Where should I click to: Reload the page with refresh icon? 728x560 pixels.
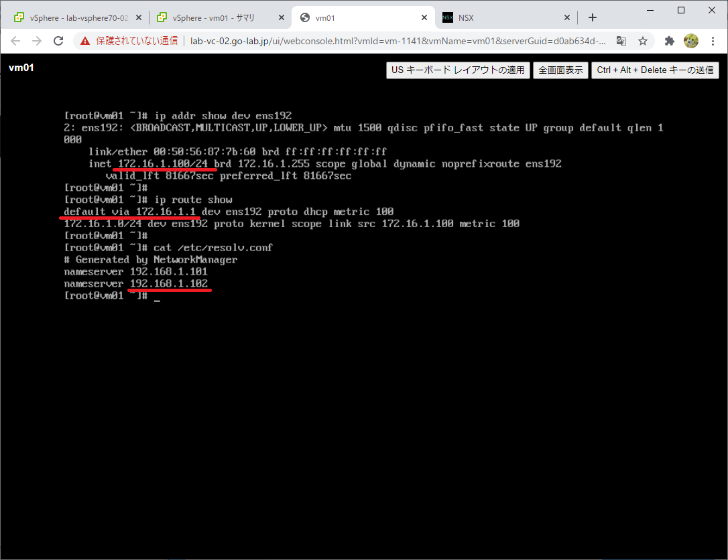click(x=58, y=41)
